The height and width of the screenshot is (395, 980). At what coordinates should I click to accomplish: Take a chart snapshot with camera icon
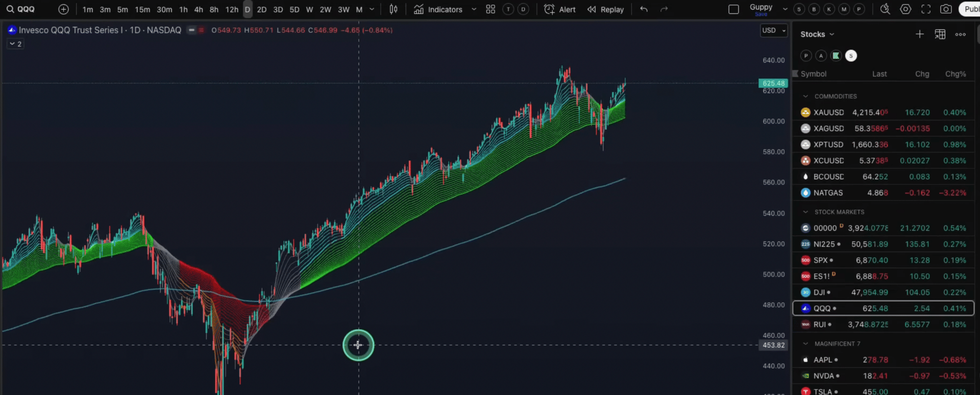pos(946,9)
